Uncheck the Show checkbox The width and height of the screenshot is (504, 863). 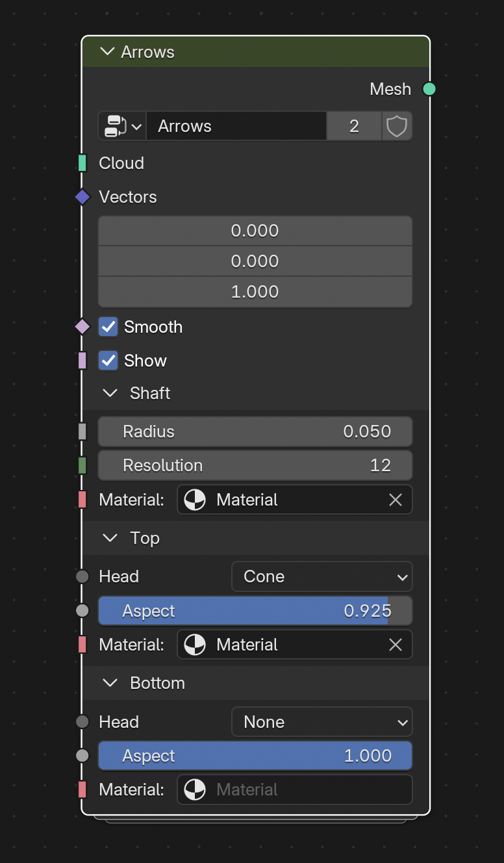click(108, 361)
